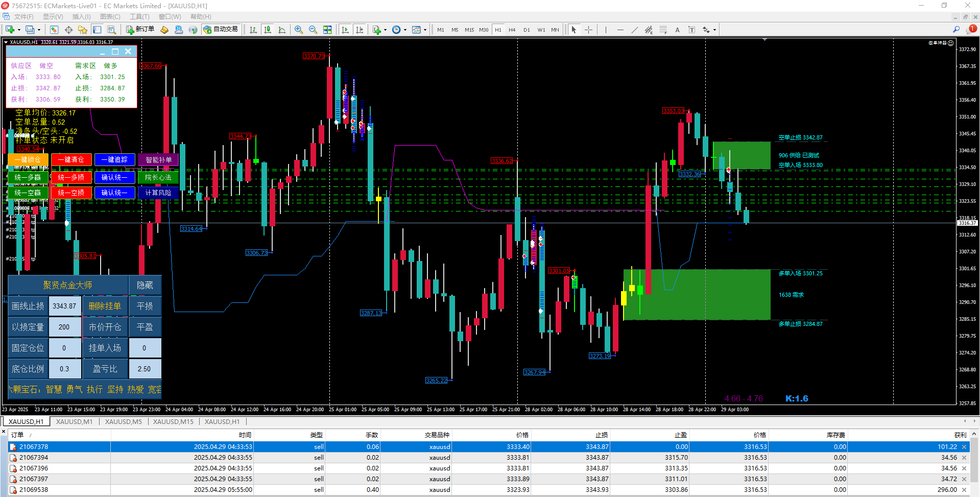This screenshot has height=497, width=980.
Task: Open the periods clock dropdown
Action: 399,30
